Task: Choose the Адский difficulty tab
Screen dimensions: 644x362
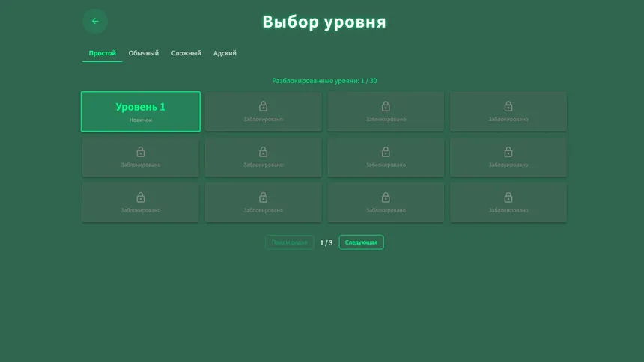Action: point(225,53)
